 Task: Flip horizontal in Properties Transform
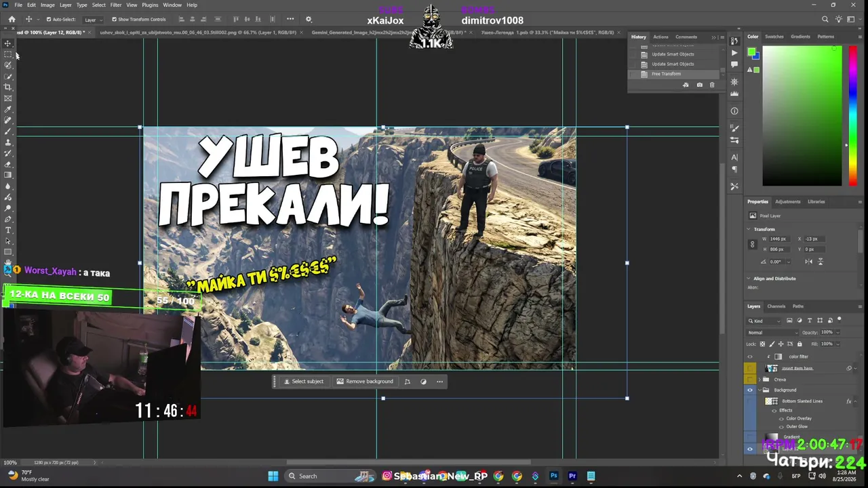[x=808, y=262]
